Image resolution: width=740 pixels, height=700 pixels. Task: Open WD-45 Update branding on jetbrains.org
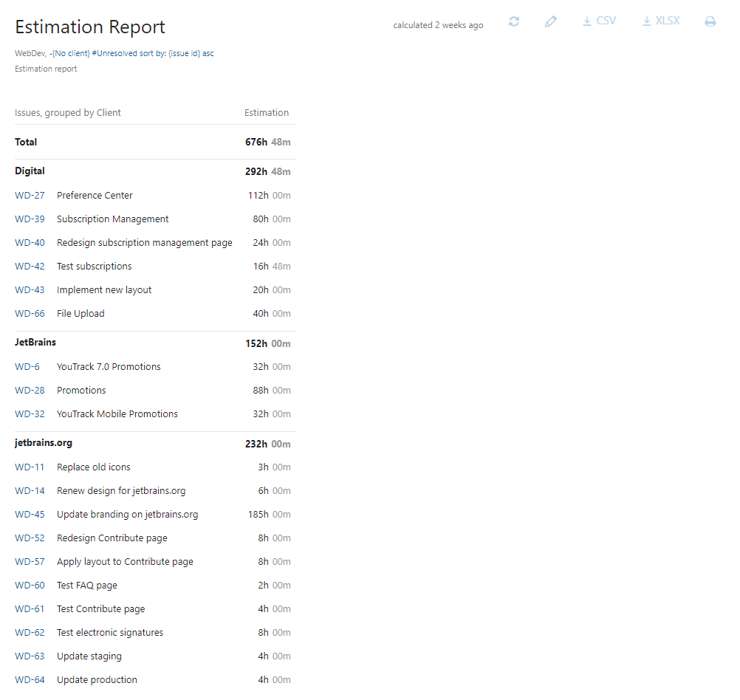(30, 514)
